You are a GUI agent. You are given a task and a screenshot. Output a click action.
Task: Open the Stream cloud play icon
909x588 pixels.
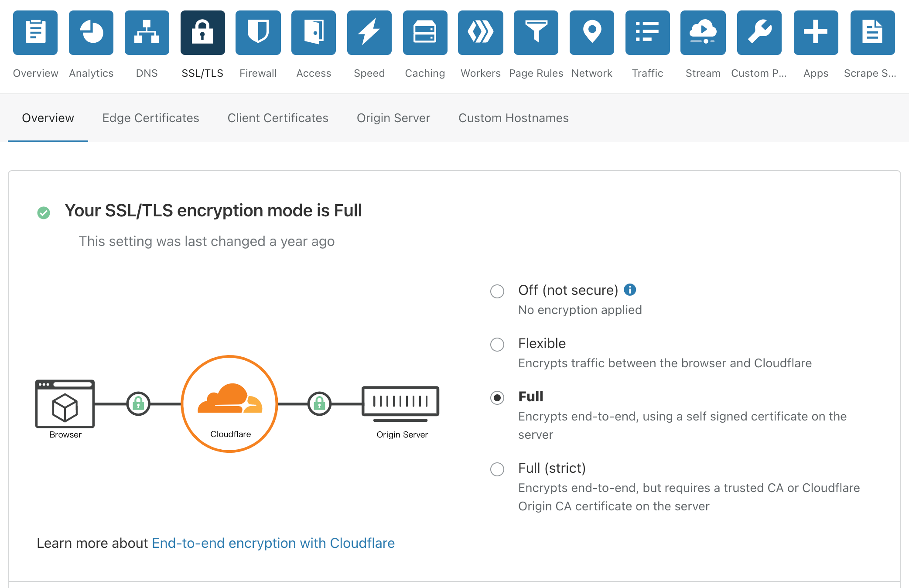(703, 33)
